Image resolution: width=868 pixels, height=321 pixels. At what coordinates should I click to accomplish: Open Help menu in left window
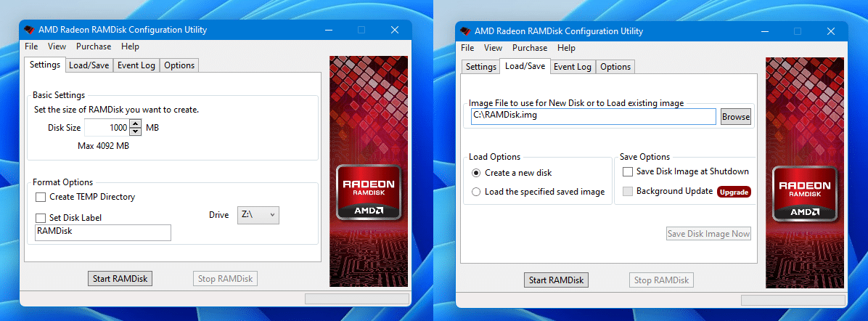click(130, 46)
